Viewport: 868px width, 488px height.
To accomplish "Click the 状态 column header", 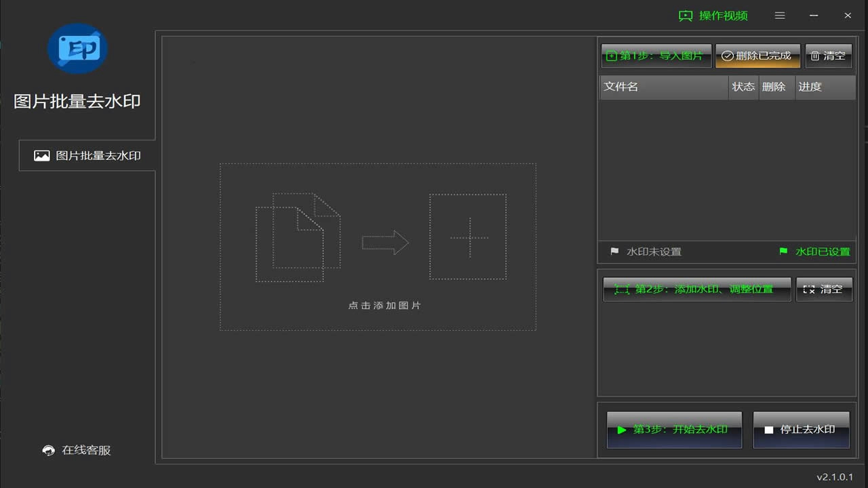I will (x=743, y=87).
